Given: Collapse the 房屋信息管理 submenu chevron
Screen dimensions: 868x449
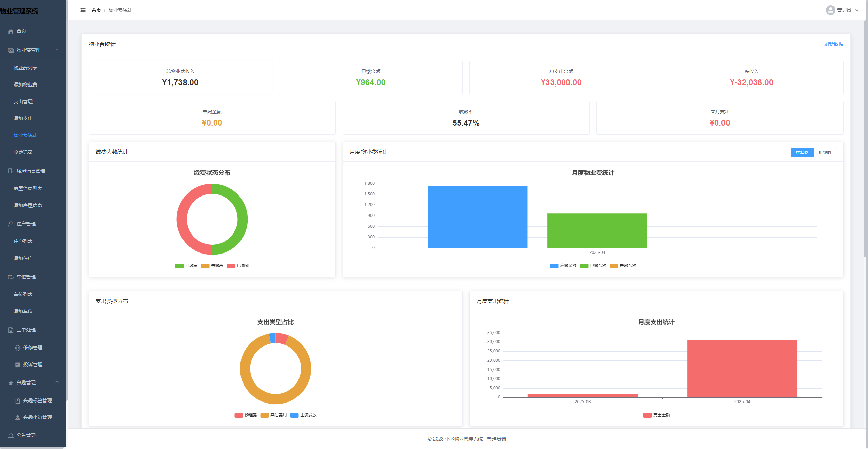Looking at the screenshot, I should (x=57, y=170).
